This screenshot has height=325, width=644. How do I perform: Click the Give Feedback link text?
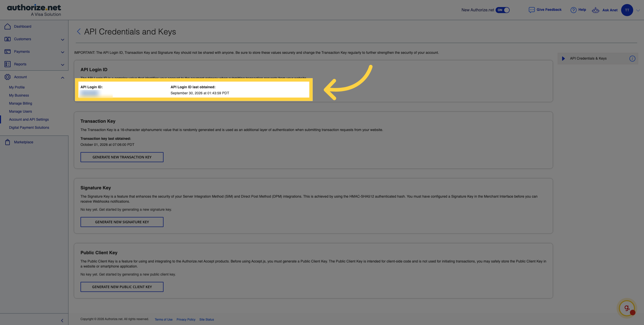click(549, 10)
